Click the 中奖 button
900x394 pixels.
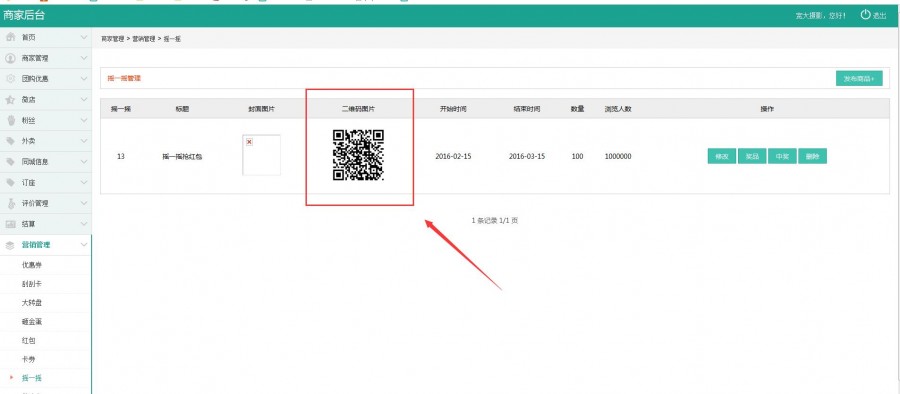click(782, 156)
